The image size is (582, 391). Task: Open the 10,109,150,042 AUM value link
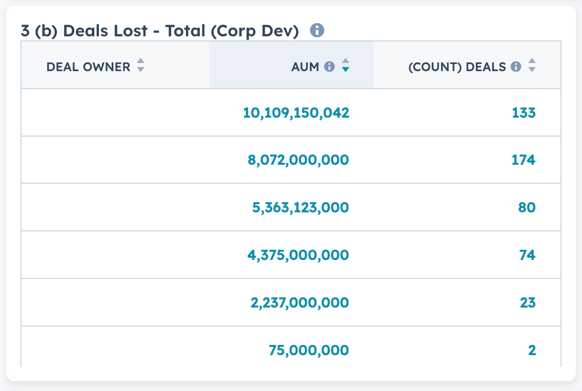pos(296,113)
